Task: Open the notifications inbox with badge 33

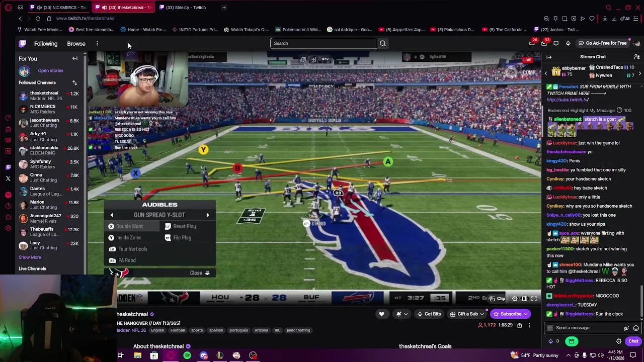Action: click(544, 43)
